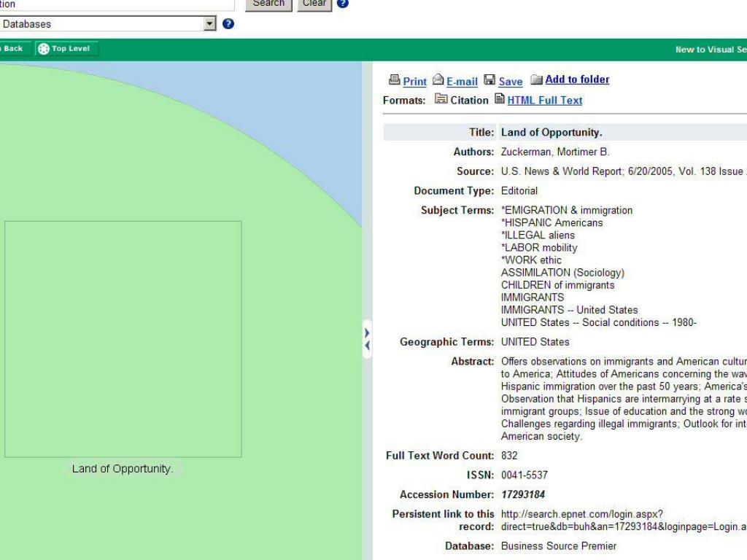Viewport: 747px width, 560px height.
Task: Click the Citation format icon
Action: 441,99
